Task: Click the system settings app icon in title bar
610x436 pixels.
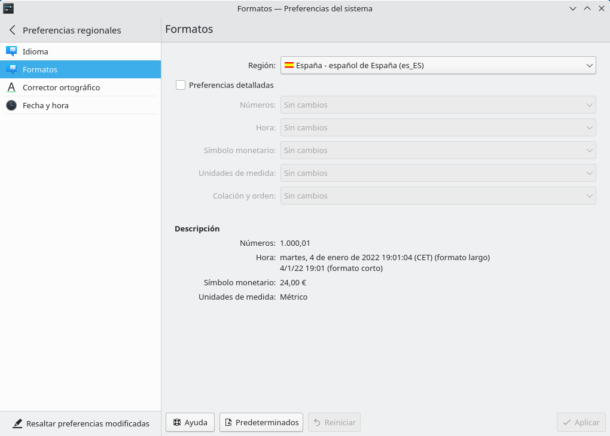Action: click(x=8, y=8)
